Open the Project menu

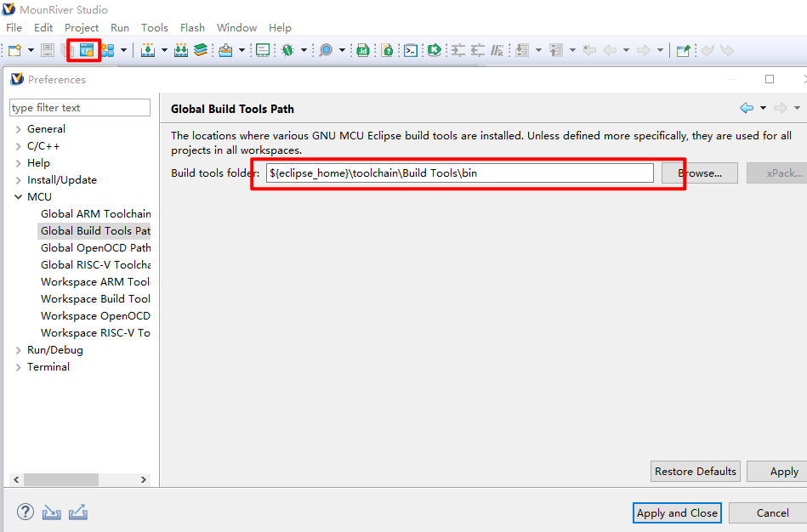coord(82,28)
